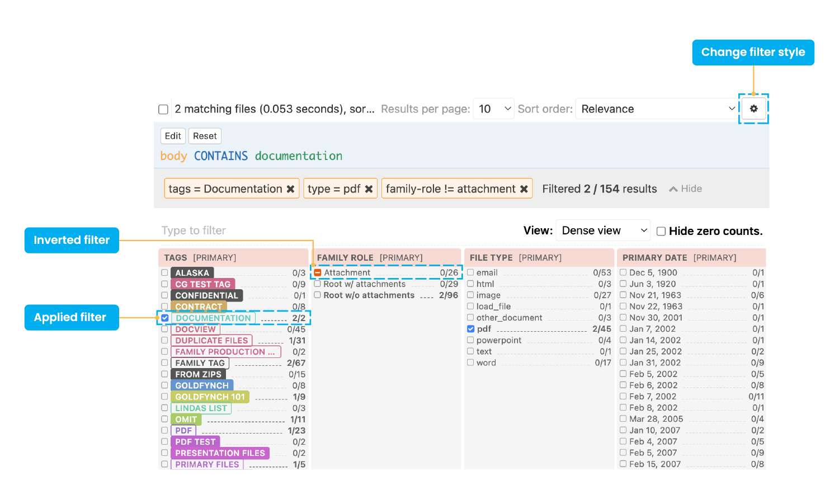Remove the family-role != attachment filter chip
The height and width of the screenshot is (504, 839).
tap(524, 189)
